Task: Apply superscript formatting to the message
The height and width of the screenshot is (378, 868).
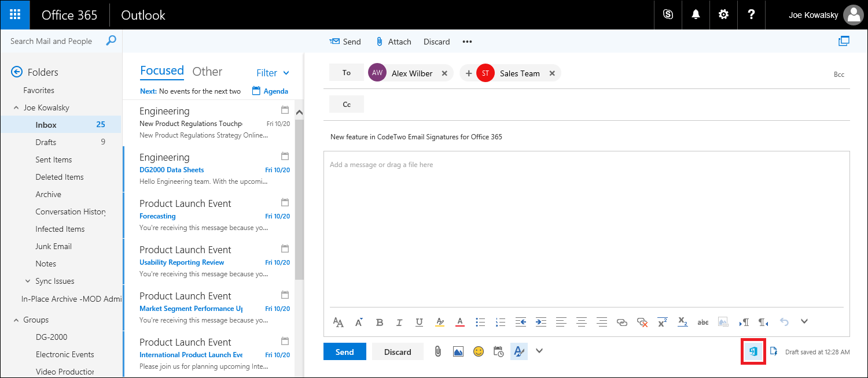Action: pyautogui.click(x=662, y=321)
